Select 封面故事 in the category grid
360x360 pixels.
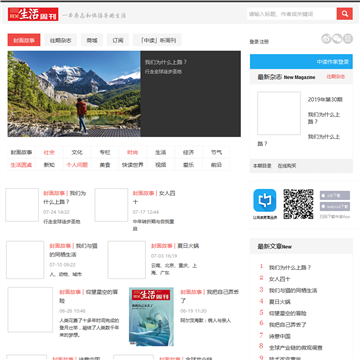click(21, 152)
